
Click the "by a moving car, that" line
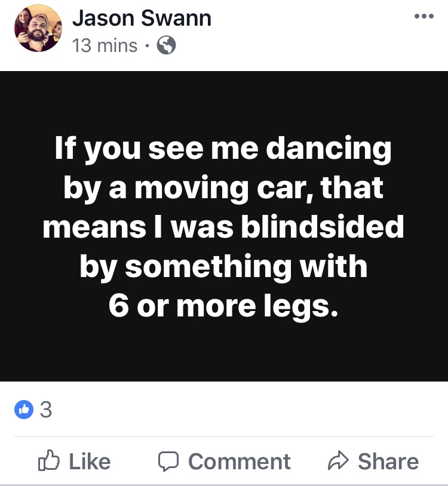(x=223, y=189)
